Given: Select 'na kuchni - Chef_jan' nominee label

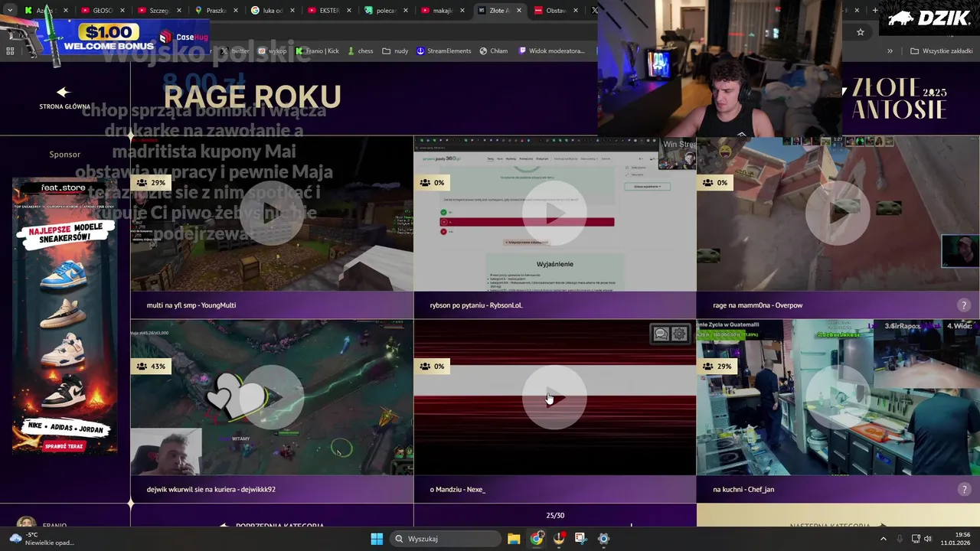Looking at the screenshot, I should click(743, 489).
